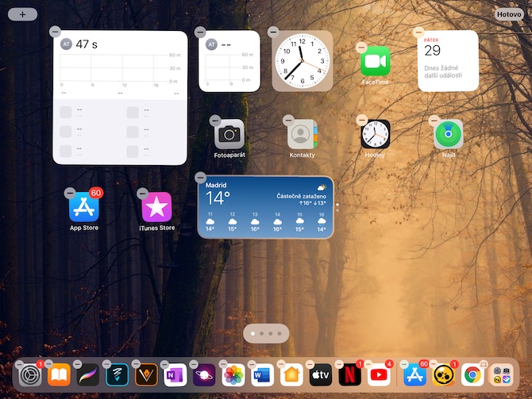532x399 pixels.
Task: Open the orange V pen-nib app in dock
Action: pos(146,375)
